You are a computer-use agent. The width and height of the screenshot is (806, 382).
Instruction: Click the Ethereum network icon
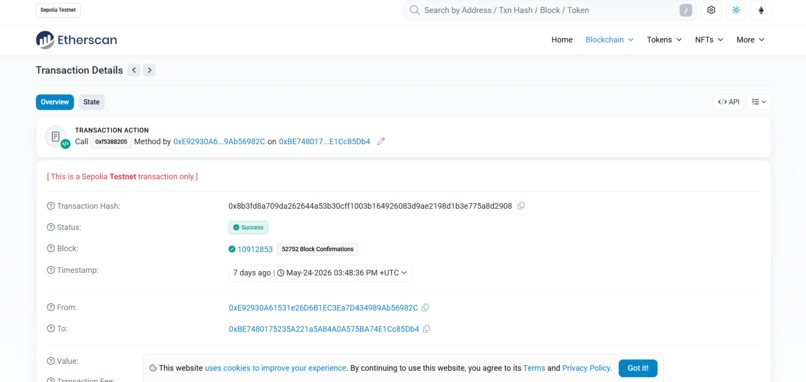pyautogui.click(x=761, y=10)
